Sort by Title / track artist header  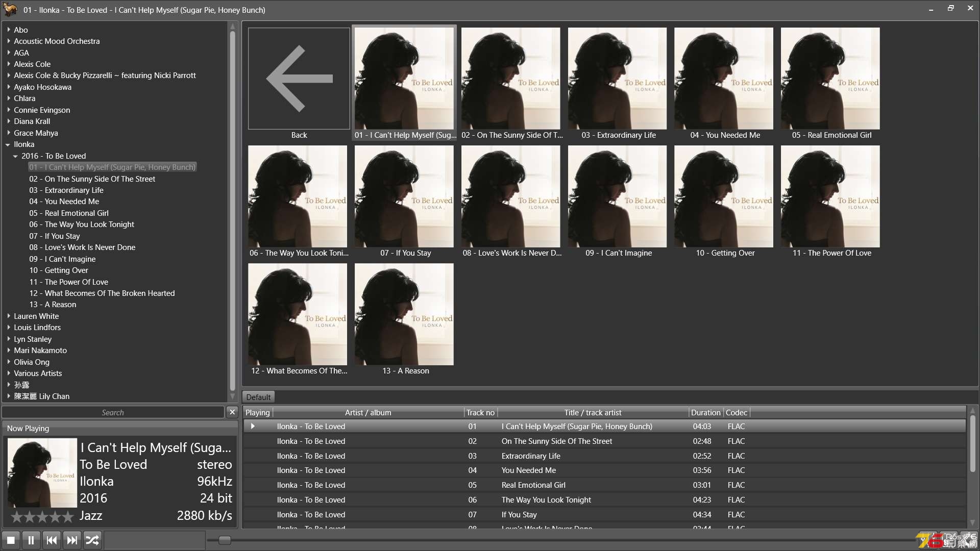click(x=593, y=412)
